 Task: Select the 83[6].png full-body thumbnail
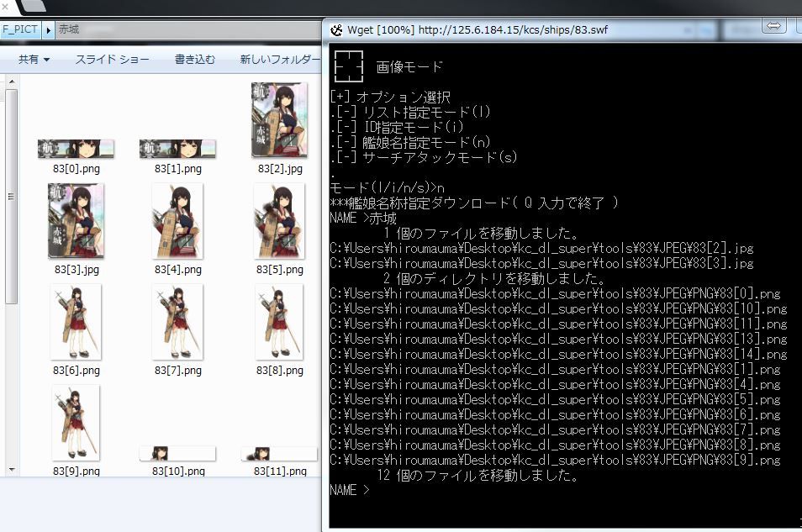(x=76, y=322)
